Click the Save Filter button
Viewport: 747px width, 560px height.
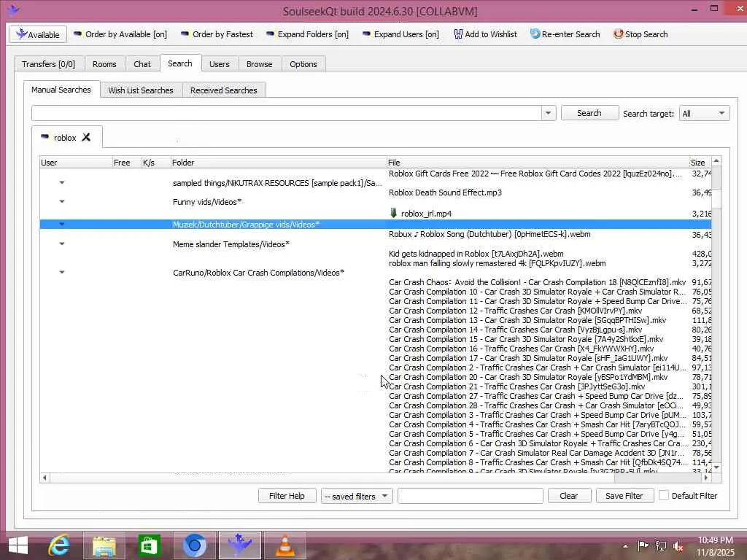[624, 496]
